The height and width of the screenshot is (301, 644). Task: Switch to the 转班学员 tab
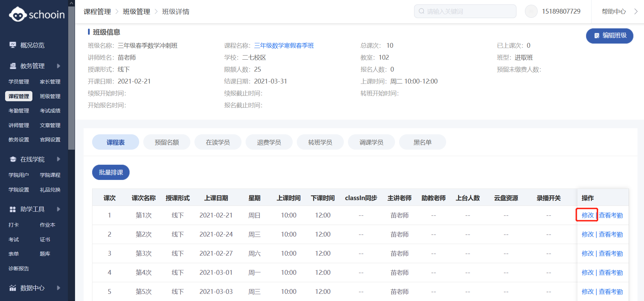point(320,142)
